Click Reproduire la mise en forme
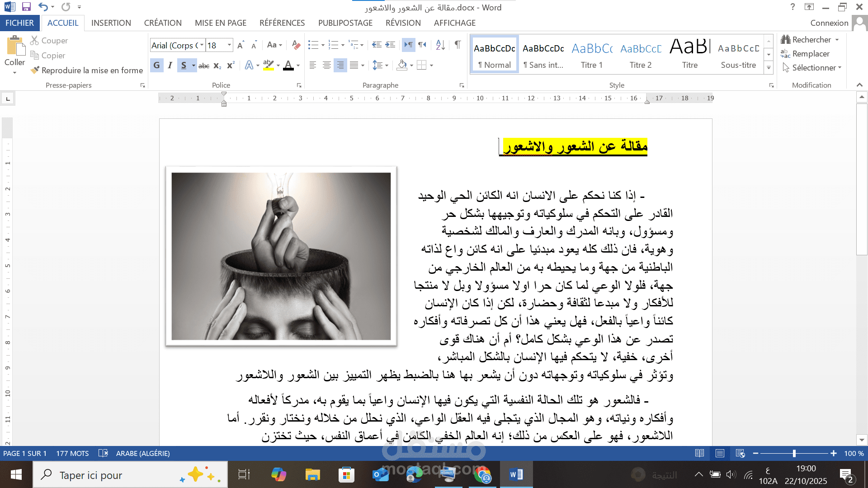This screenshot has width=868, height=488. (87, 70)
